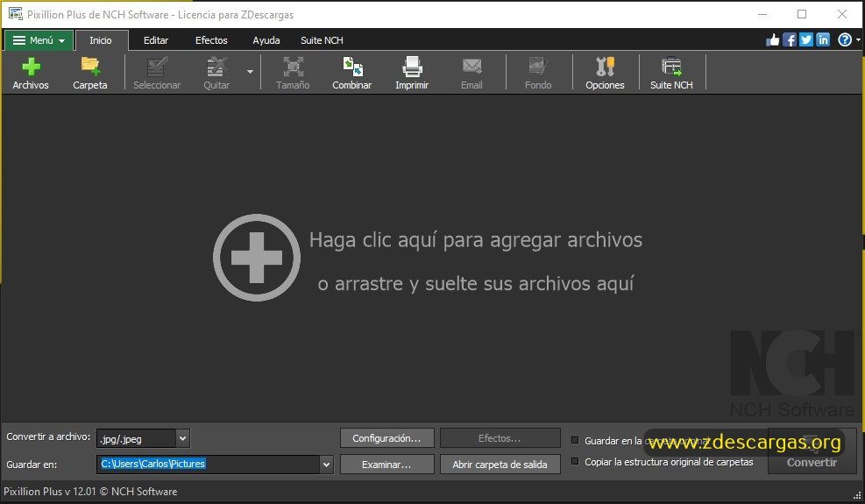Expand the arrow beside help icon
This screenshot has width=865, height=504.
coord(858,39)
